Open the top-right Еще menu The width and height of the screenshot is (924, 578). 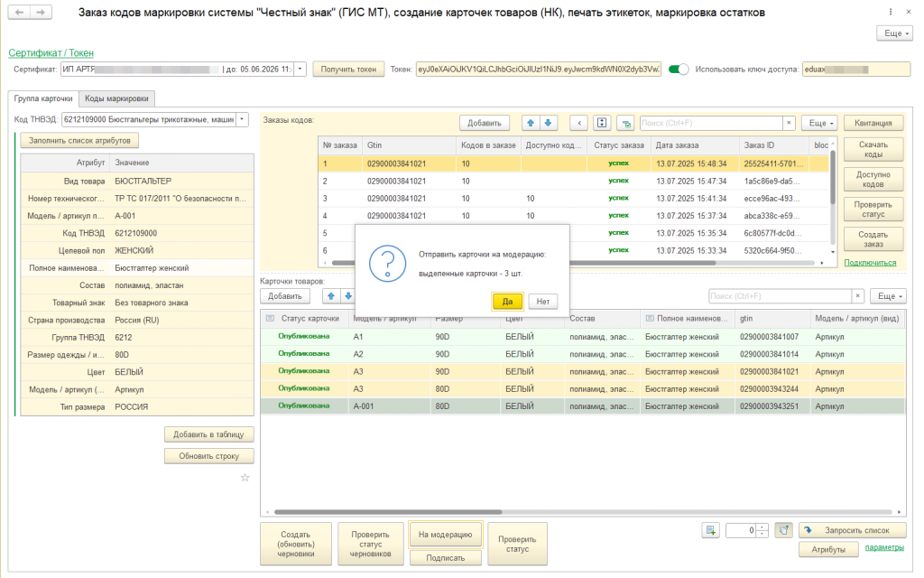coord(895,33)
